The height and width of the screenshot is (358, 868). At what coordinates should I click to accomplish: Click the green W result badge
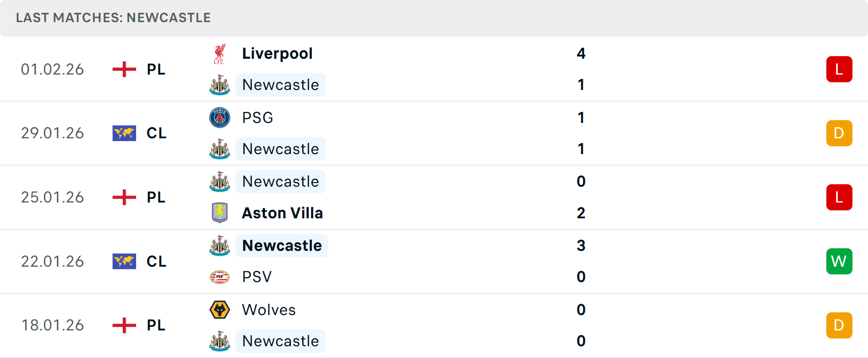tap(839, 261)
